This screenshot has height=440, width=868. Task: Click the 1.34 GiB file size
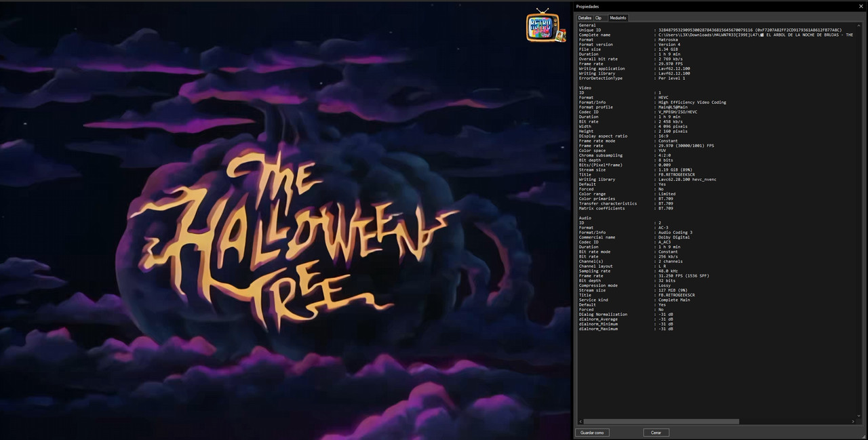668,49
